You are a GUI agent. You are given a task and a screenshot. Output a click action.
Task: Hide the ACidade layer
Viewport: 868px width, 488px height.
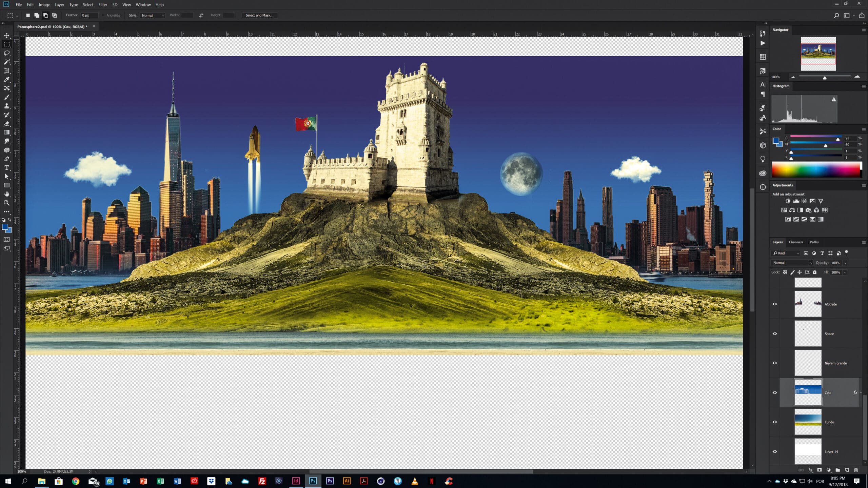coord(775,304)
